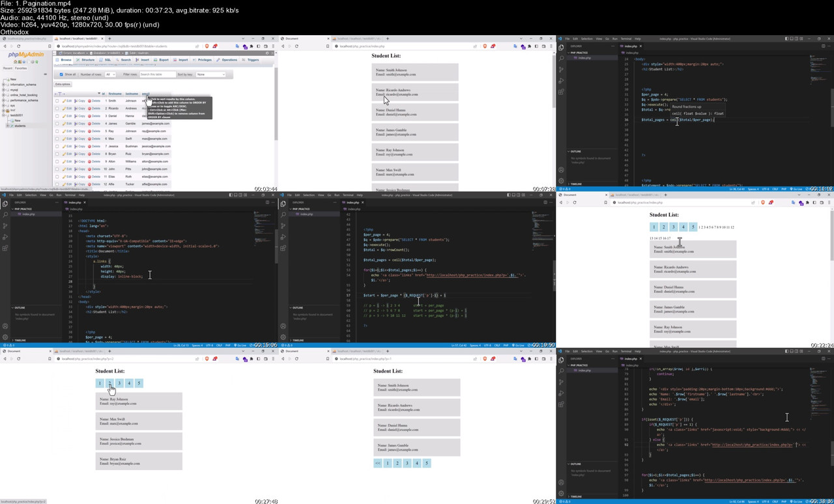Open Run and Debug icon in 00:19:50 frame

(283, 237)
